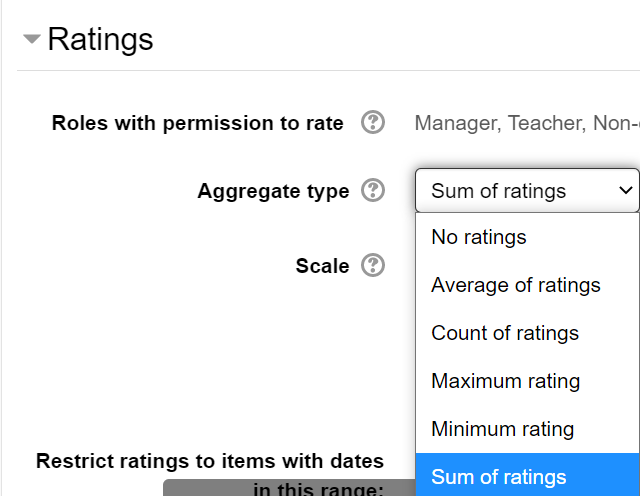This screenshot has width=640, height=496.
Task: Click the chevron arrow of Aggregate type dropdown
Action: [626, 190]
